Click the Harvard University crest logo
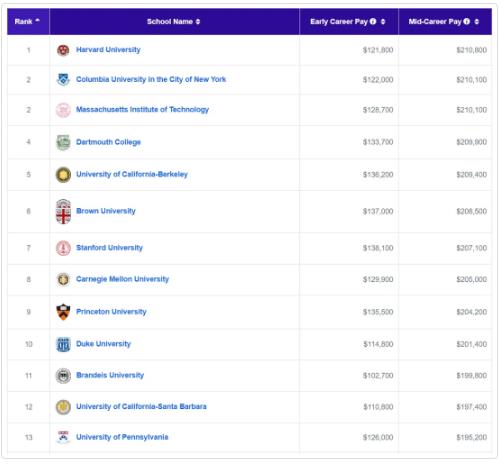Viewport: 502px width, 466px height. (63, 50)
